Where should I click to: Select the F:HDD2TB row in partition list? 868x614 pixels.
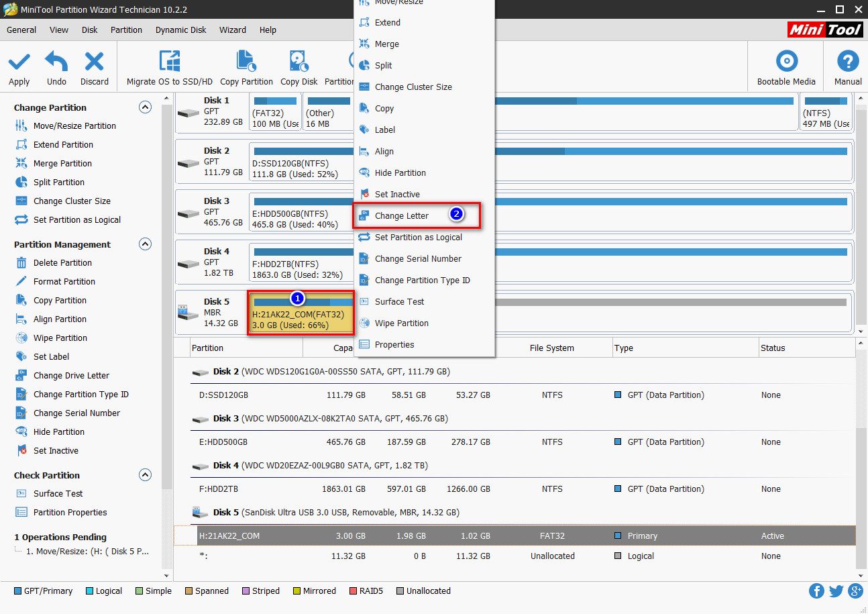point(514,489)
